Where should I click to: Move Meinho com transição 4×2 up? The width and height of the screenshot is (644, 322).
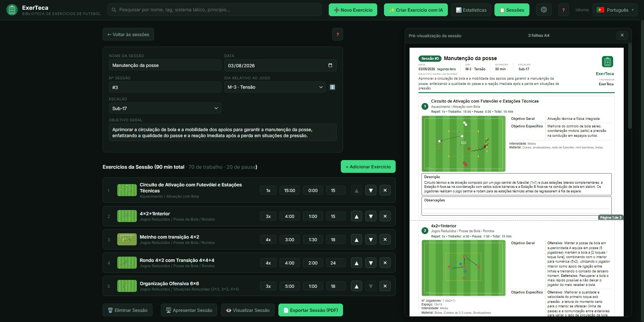(357, 240)
